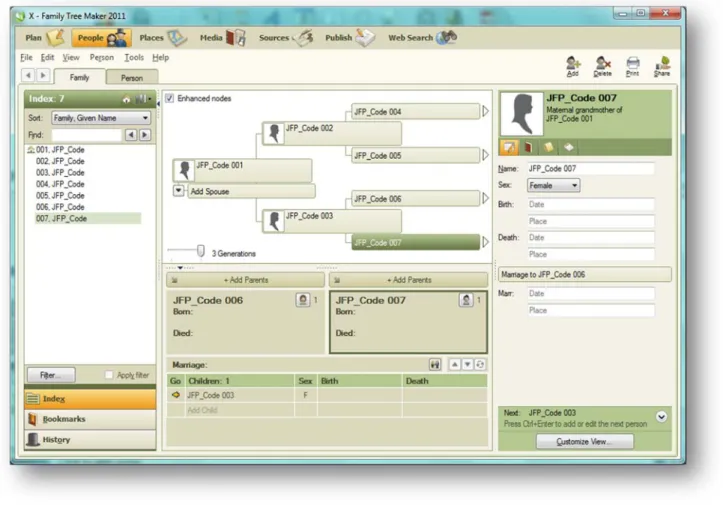Click Marriage to JFP_Code 006 bar

(x=584, y=274)
